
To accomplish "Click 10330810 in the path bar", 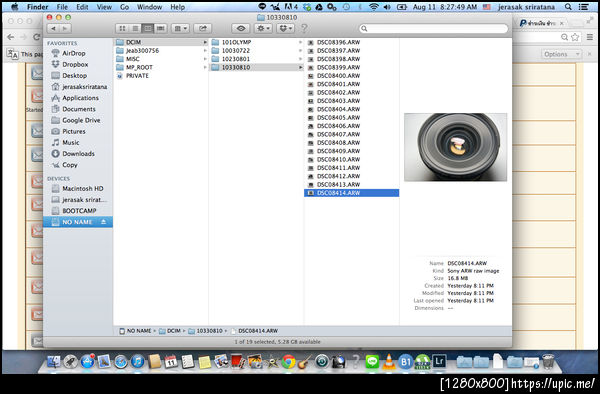I will pos(205,331).
